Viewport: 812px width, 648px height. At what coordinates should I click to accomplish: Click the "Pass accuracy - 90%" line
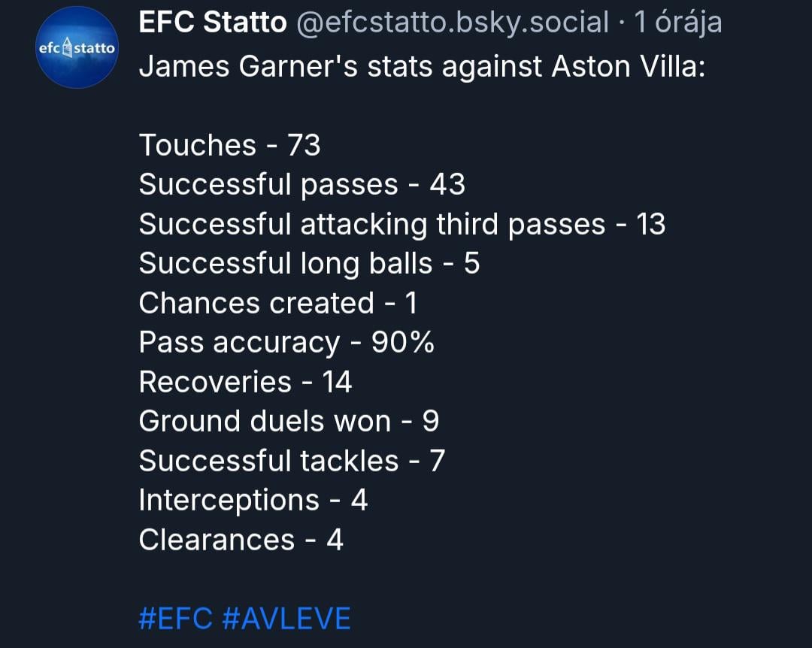tap(286, 343)
